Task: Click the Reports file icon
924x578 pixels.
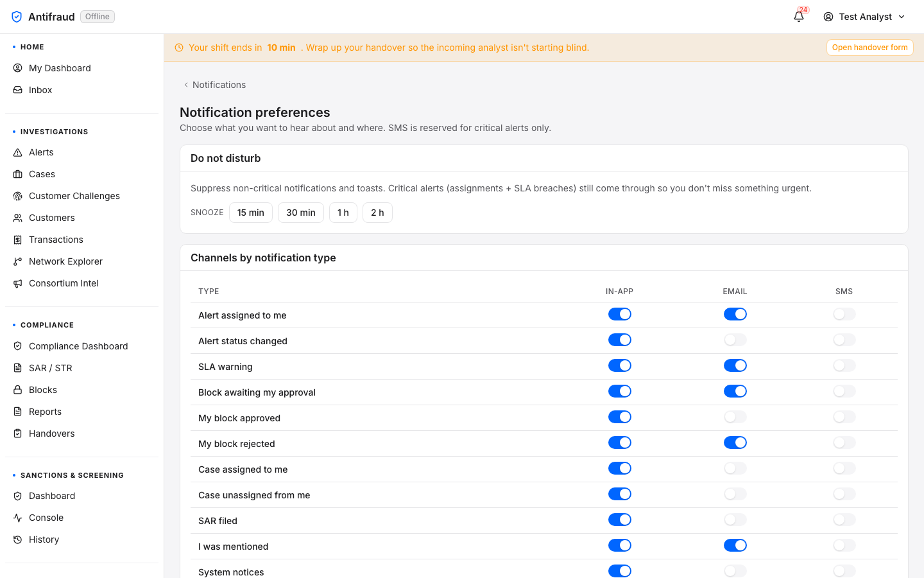Action: point(18,412)
